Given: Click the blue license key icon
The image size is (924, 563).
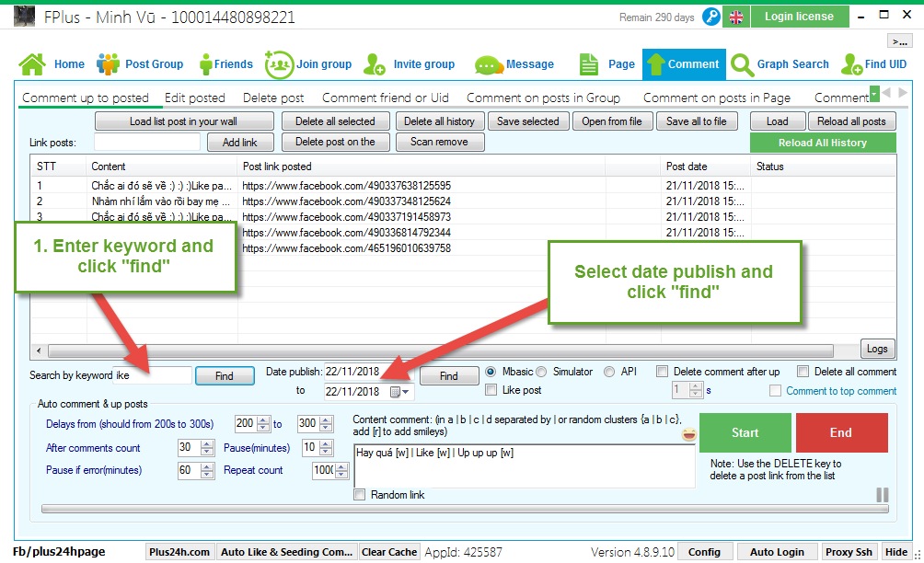Looking at the screenshot, I should pos(711,17).
